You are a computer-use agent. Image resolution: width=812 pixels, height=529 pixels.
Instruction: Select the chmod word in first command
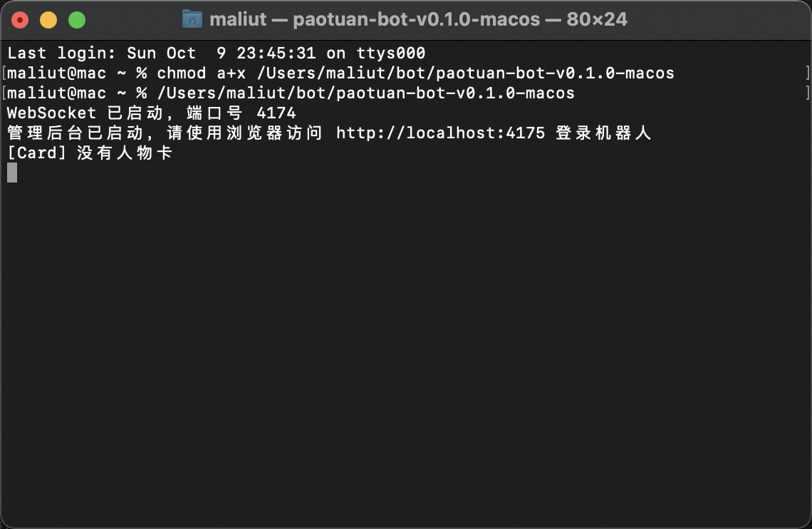click(181, 73)
